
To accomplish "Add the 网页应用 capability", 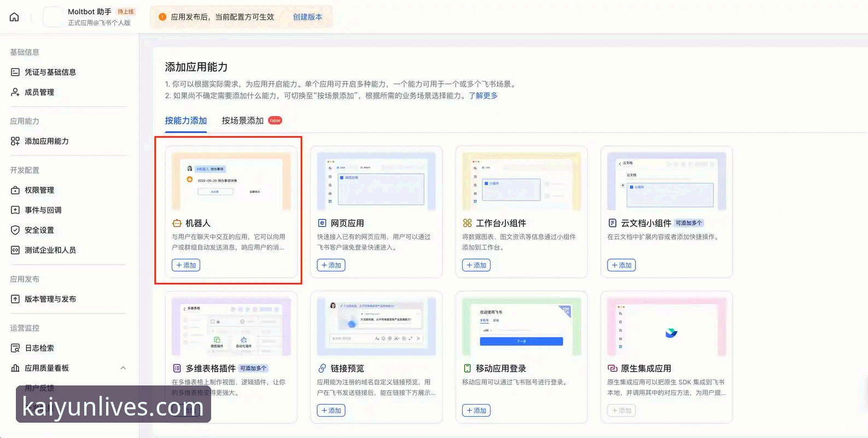I will pos(331,266).
